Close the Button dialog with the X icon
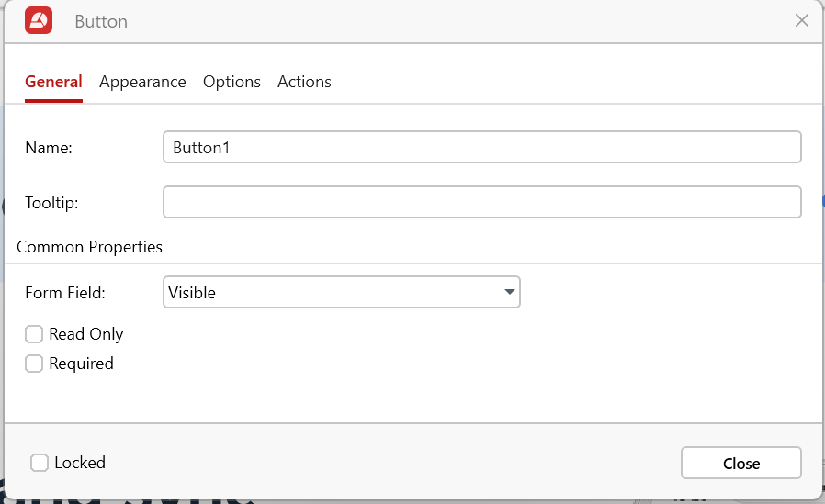The width and height of the screenshot is (825, 504). pos(801,20)
